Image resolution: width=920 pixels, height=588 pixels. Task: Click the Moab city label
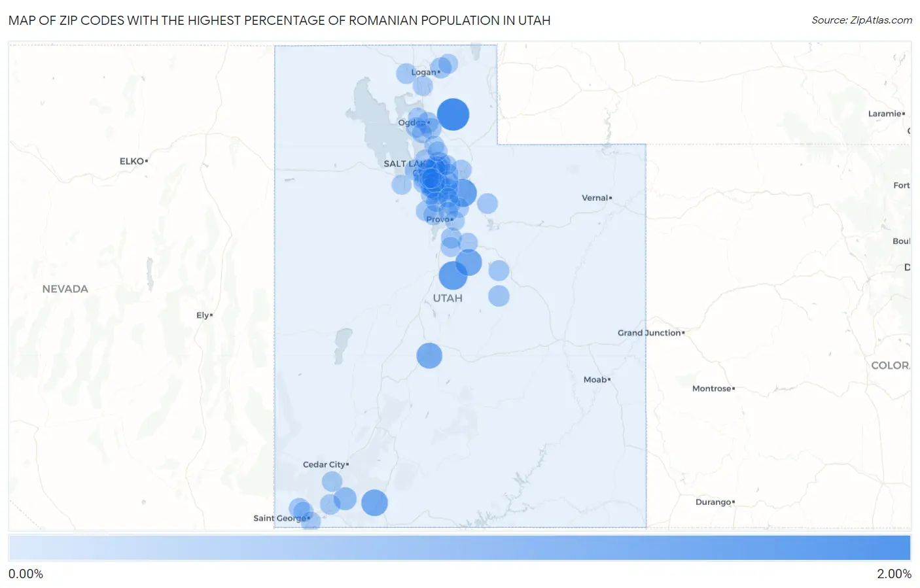pyautogui.click(x=597, y=379)
